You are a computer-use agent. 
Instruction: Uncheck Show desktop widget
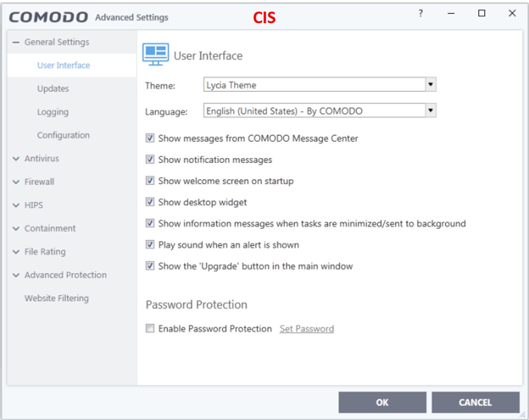(150, 203)
